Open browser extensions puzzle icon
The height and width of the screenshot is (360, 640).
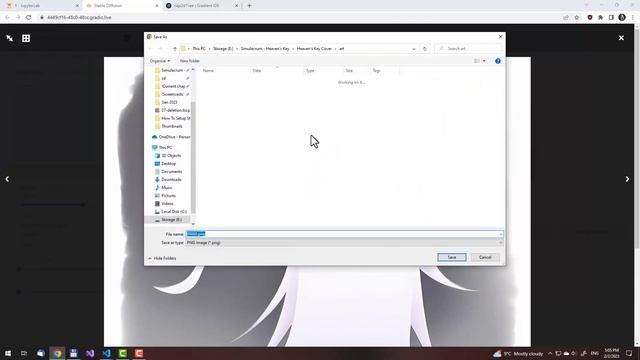(600, 18)
